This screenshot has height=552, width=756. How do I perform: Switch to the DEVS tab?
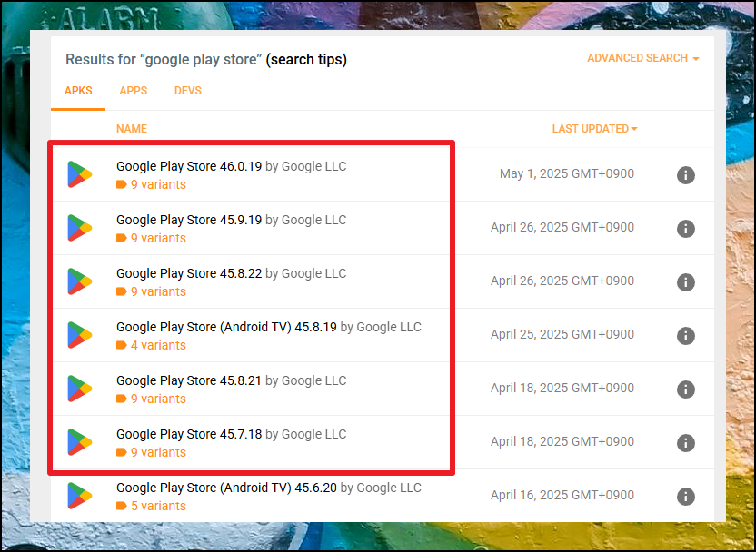[188, 91]
